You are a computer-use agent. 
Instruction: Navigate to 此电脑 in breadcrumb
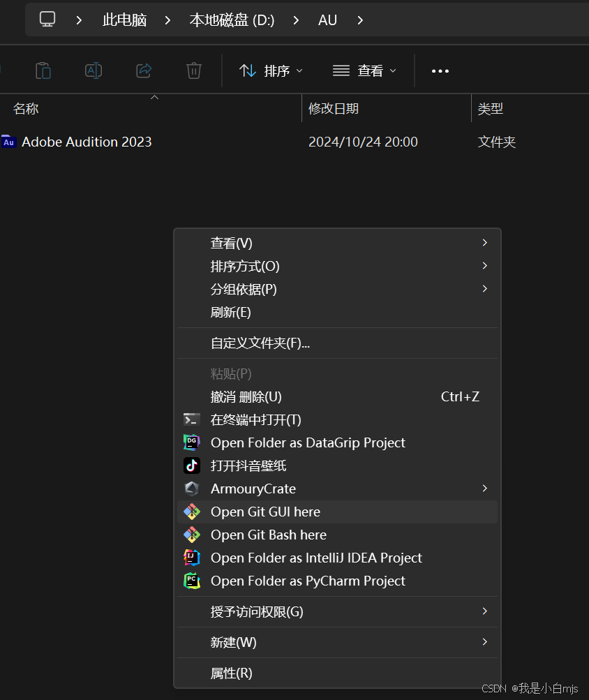tap(125, 20)
